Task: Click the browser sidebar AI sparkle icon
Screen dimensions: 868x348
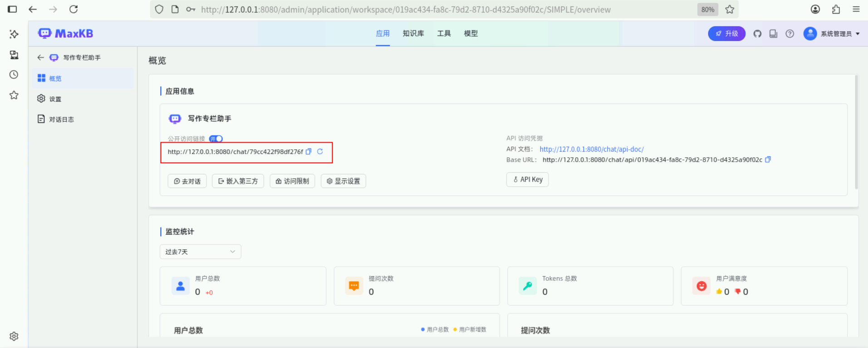Action: 14,34
